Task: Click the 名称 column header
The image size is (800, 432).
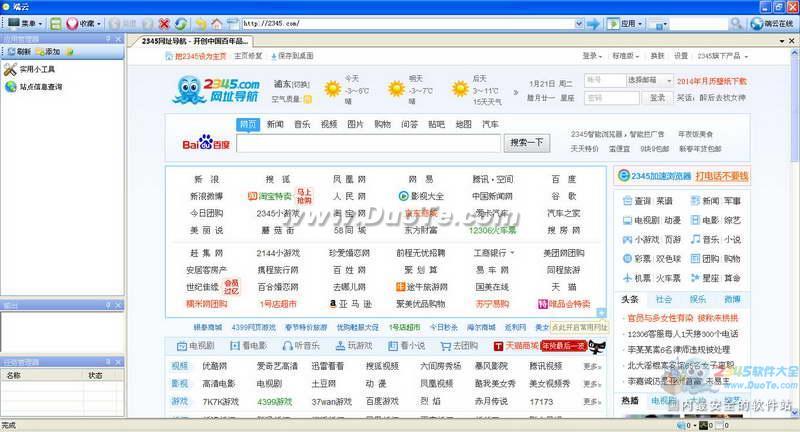Action: (x=42, y=375)
